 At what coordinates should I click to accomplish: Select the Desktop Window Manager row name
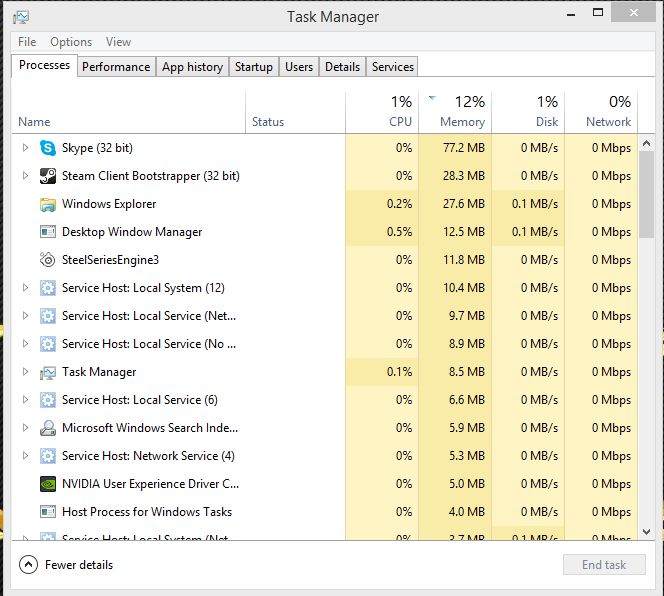click(132, 232)
